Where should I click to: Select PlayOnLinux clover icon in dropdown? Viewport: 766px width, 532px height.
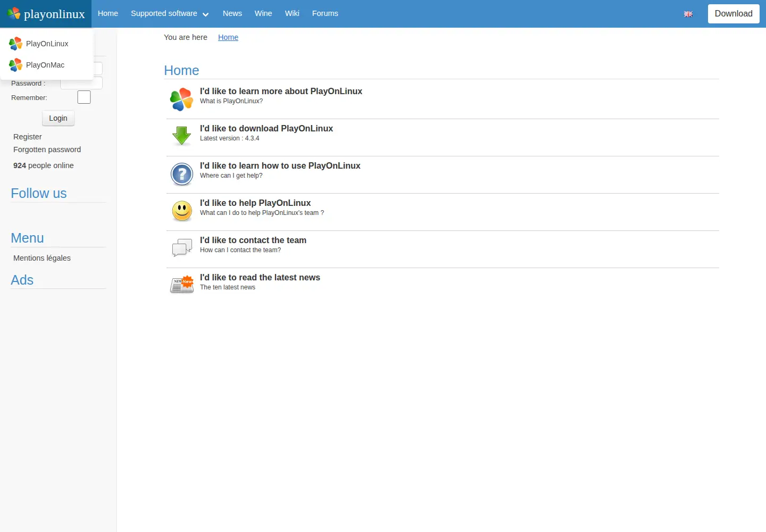pos(15,44)
